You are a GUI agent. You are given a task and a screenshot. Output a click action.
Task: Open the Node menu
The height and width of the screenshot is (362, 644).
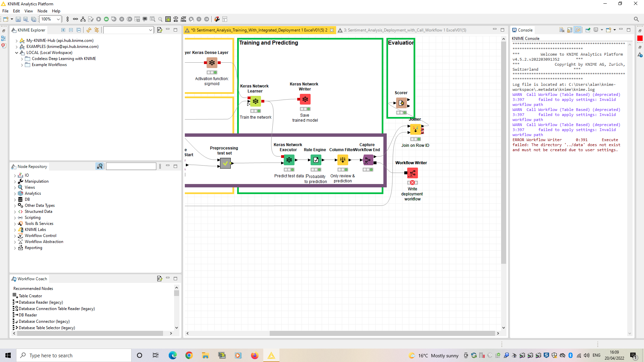click(x=42, y=11)
